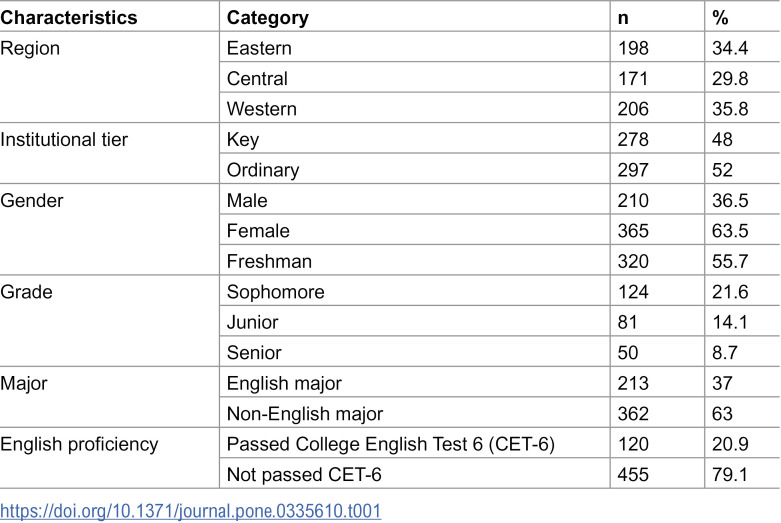Viewport: 781px width, 523px height.
Task: Select the English proficiency label
Action: tap(79, 444)
